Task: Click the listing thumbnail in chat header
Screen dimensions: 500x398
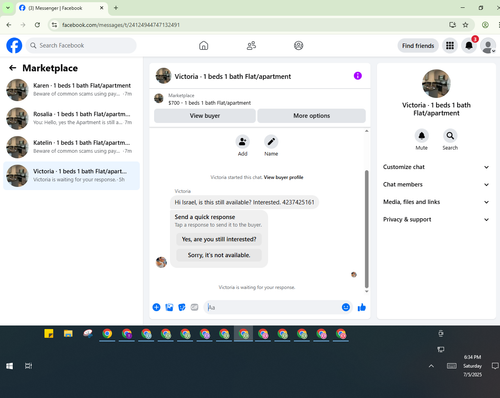Action: [163, 76]
